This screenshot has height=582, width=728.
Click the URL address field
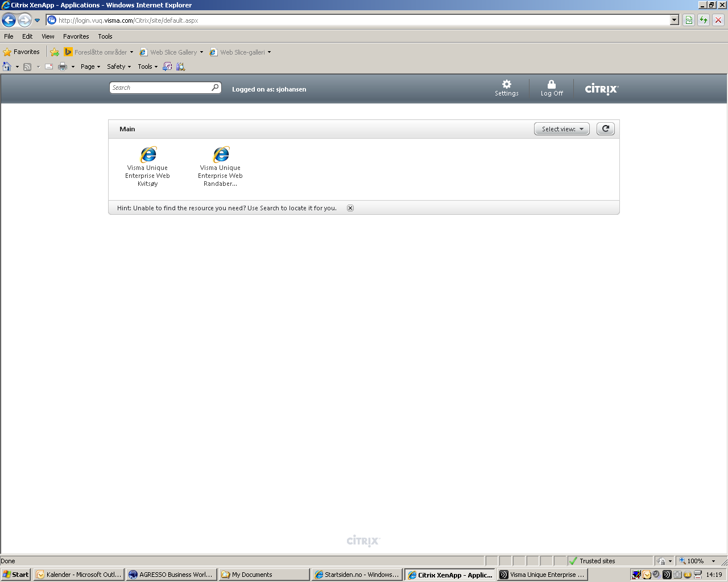(363, 20)
